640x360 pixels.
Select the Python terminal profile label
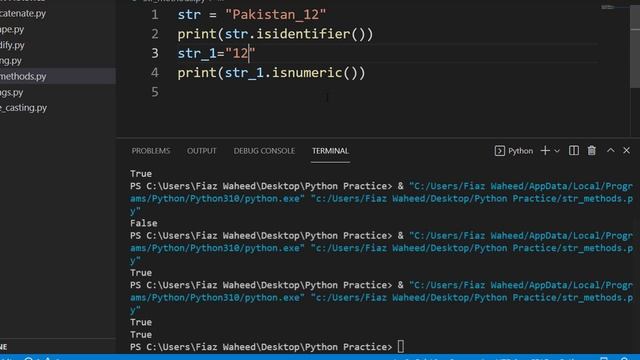(x=513, y=151)
